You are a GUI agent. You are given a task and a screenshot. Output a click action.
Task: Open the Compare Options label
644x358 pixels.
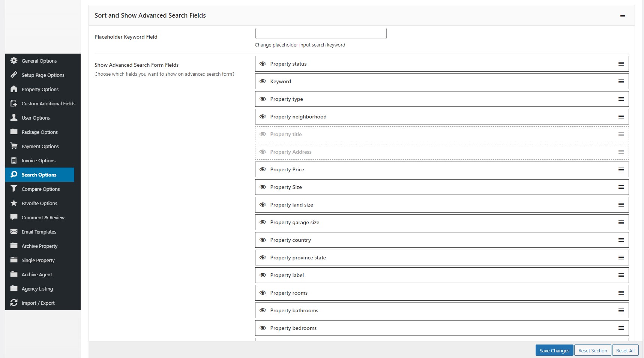[41, 189]
